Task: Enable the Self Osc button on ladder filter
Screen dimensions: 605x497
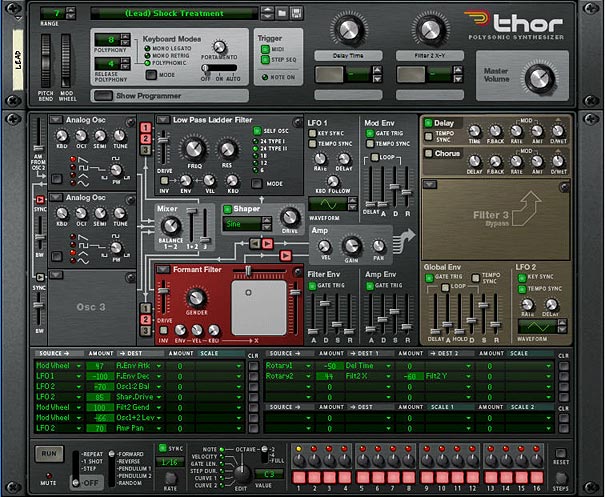Action: point(257,131)
